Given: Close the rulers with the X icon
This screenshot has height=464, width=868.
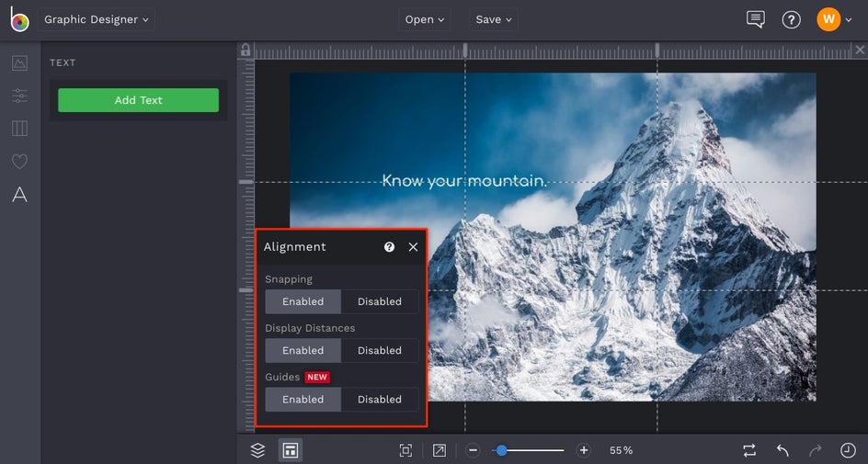Looking at the screenshot, I should [x=860, y=50].
